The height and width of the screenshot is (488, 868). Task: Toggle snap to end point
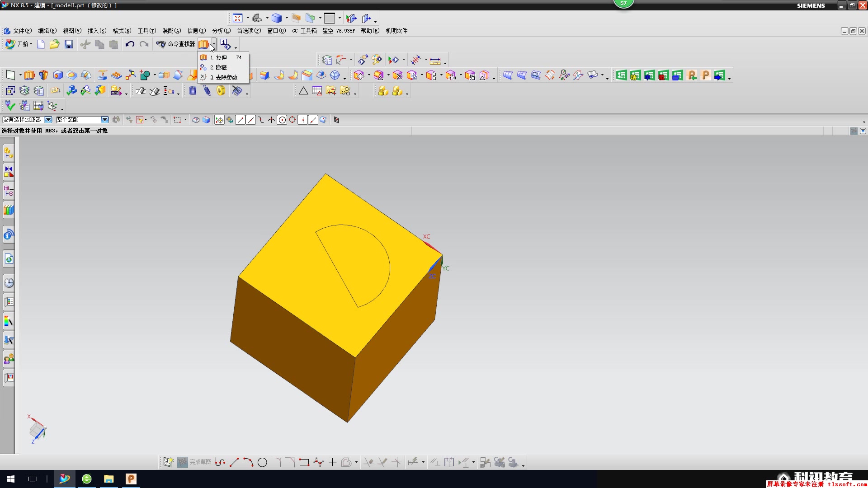pyautogui.click(x=241, y=120)
